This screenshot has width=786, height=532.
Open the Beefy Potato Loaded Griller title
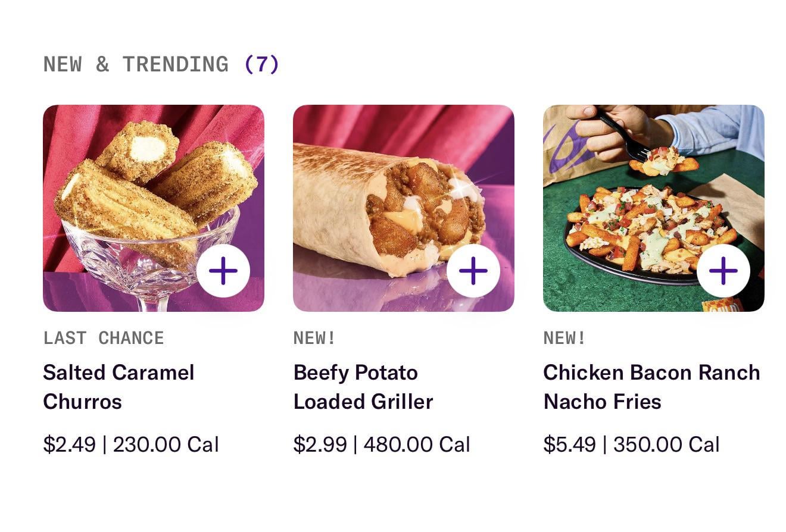[x=363, y=387]
